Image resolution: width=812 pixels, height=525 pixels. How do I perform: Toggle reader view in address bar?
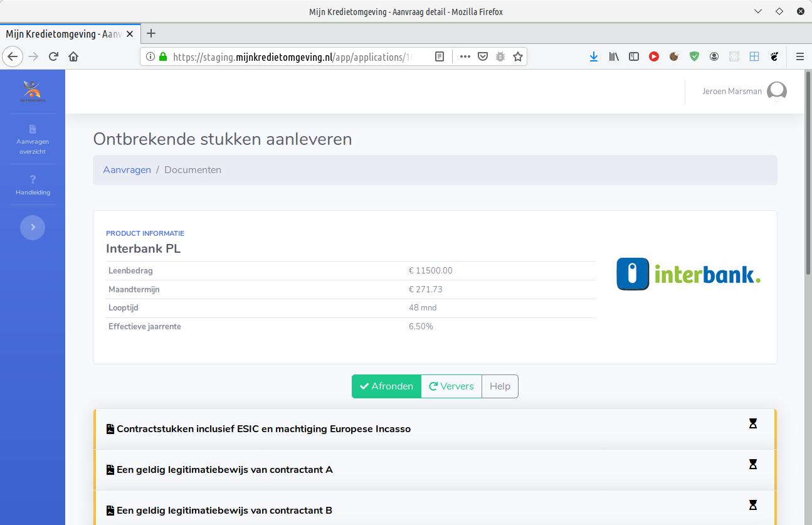point(440,56)
